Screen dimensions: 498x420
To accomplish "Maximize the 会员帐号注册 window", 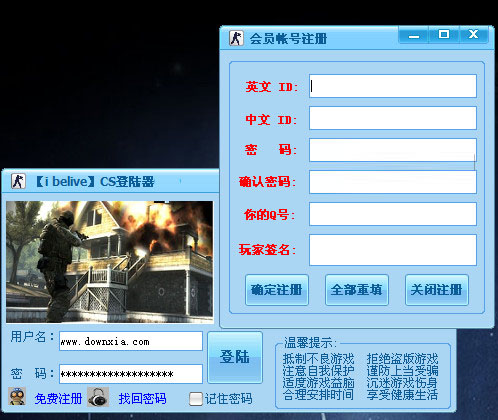I will (x=444, y=35).
